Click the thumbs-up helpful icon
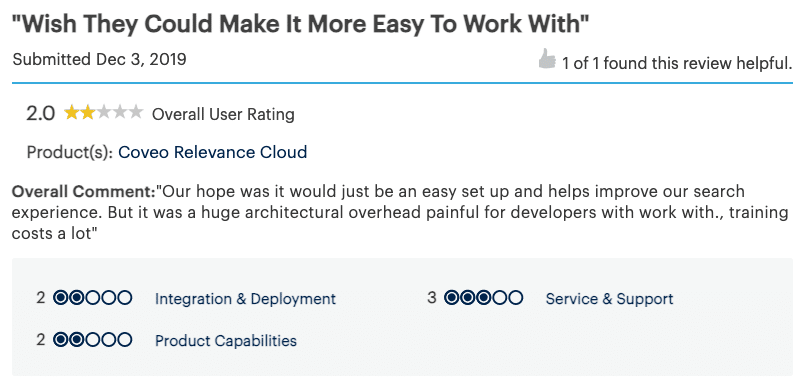 pyautogui.click(x=547, y=59)
